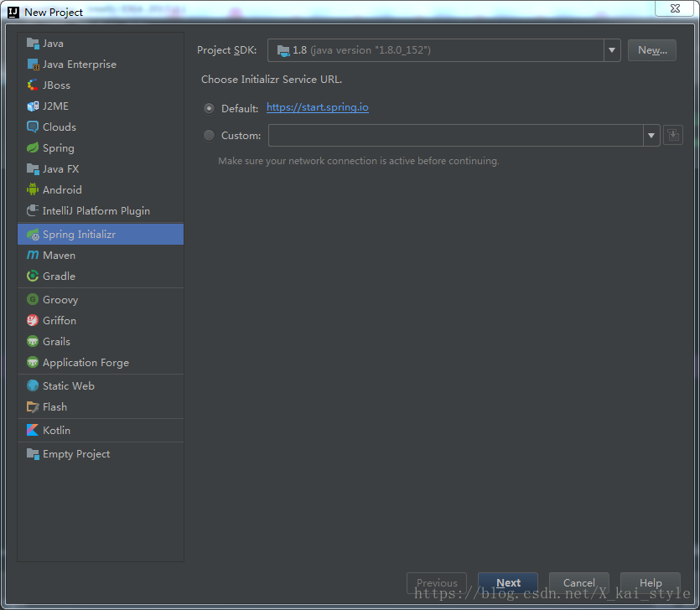Close the New Project dialog
Screen dimensions: 700x610
point(675,8)
